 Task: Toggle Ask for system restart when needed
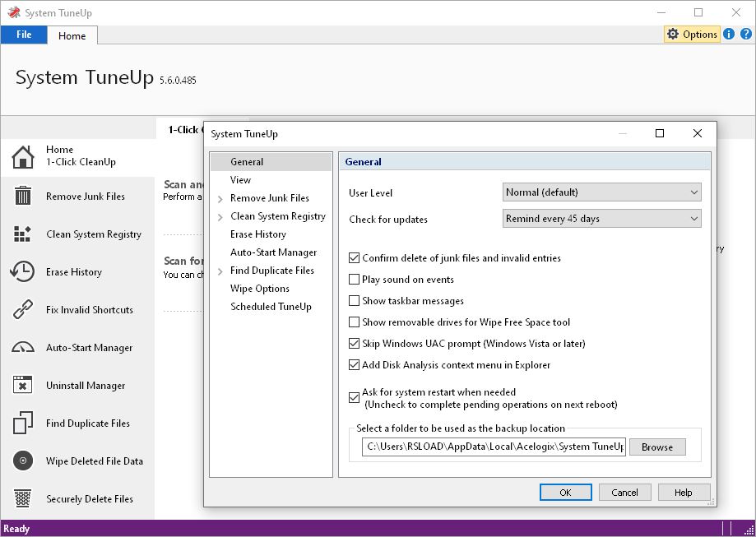[354, 398]
